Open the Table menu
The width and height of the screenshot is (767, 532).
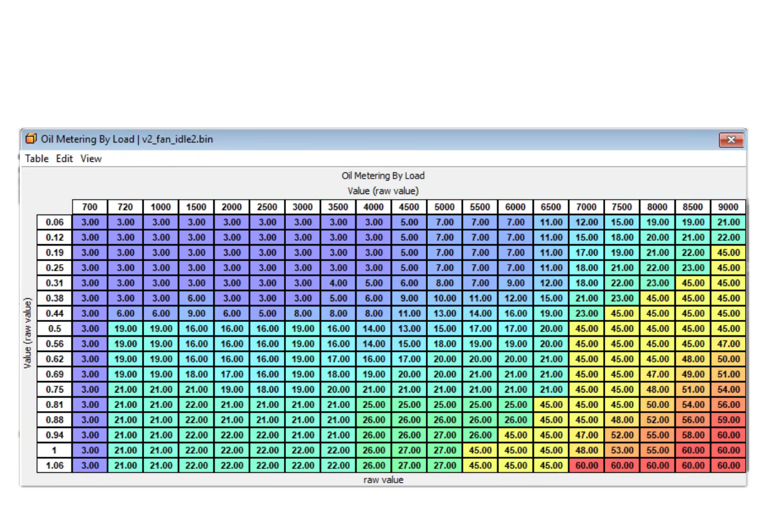37,159
